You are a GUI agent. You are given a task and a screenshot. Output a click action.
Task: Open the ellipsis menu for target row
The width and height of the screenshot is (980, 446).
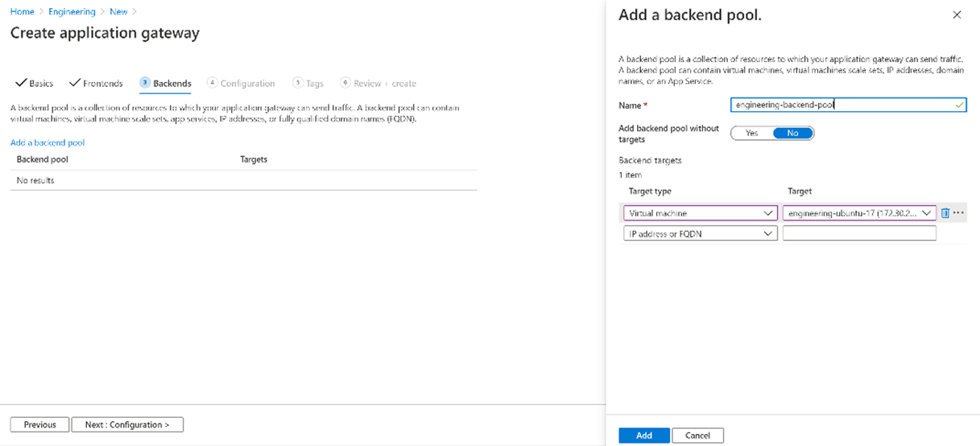tap(958, 213)
